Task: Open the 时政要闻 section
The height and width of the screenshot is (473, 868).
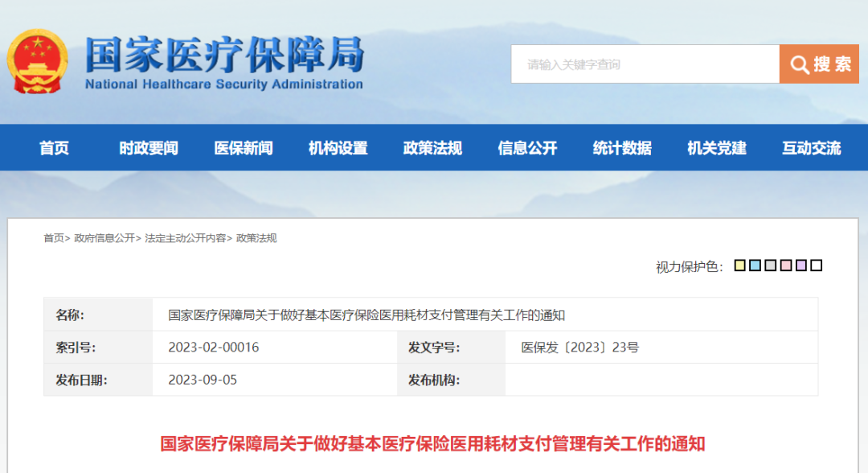Action: pyautogui.click(x=148, y=147)
